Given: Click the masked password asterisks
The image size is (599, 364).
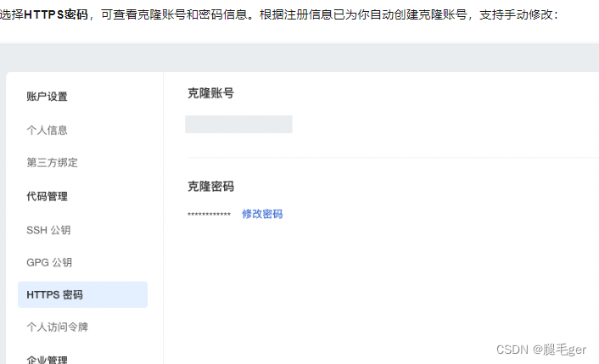Looking at the screenshot, I should (x=209, y=215).
